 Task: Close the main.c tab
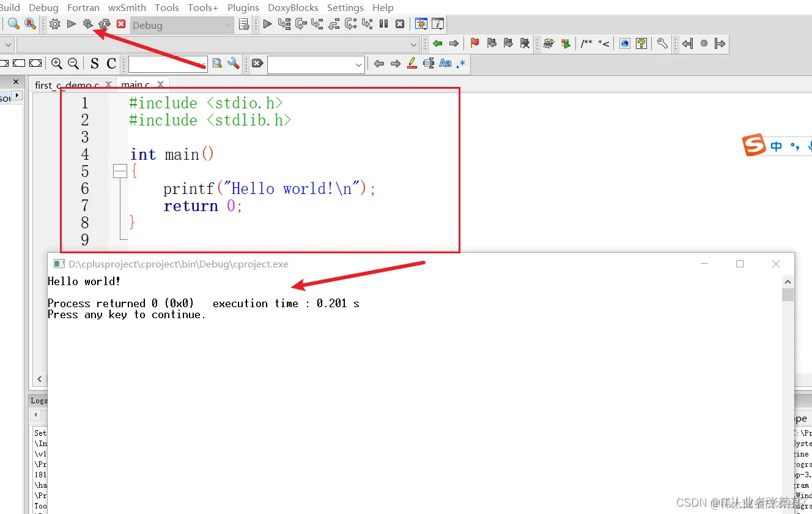161,84
